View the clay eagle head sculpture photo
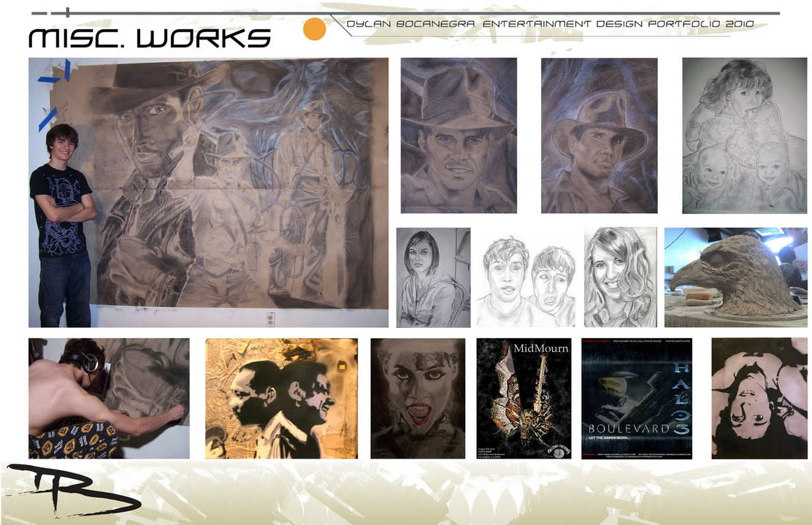Image resolution: width=812 pixels, height=525 pixels. (x=735, y=277)
